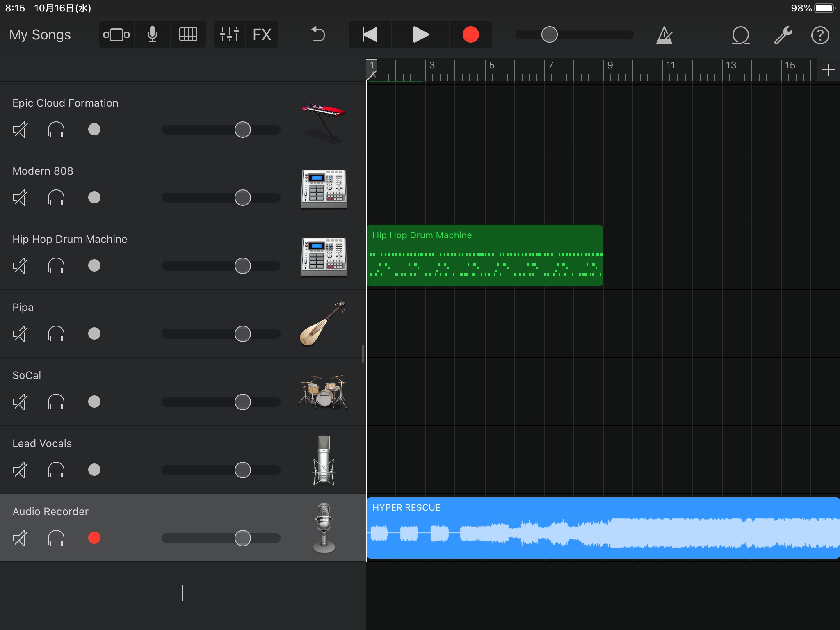Open the sound browser view icon
Screen dimensions: 840x630
pos(116,35)
